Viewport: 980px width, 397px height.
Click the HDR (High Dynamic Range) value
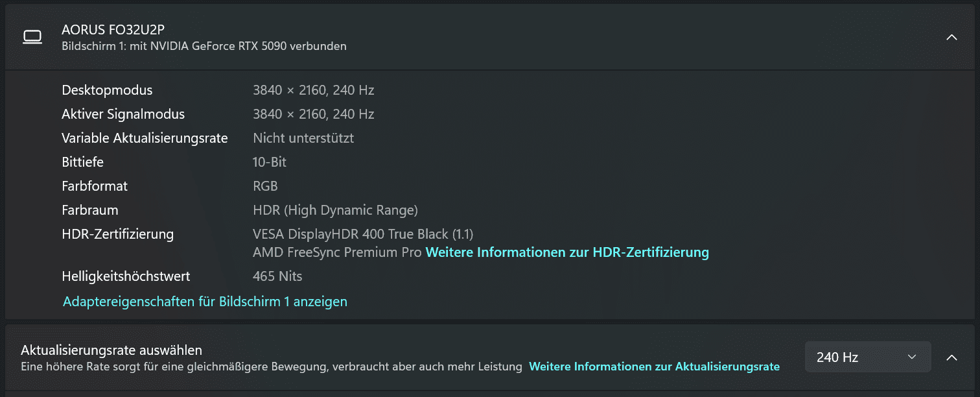[x=335, y=210]
